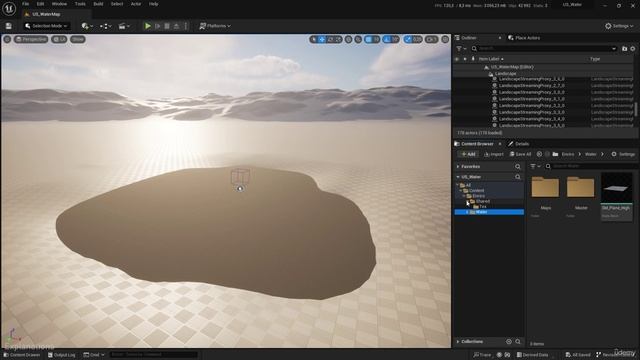
Task: Click the skip frame button
Action: [158, 26]
